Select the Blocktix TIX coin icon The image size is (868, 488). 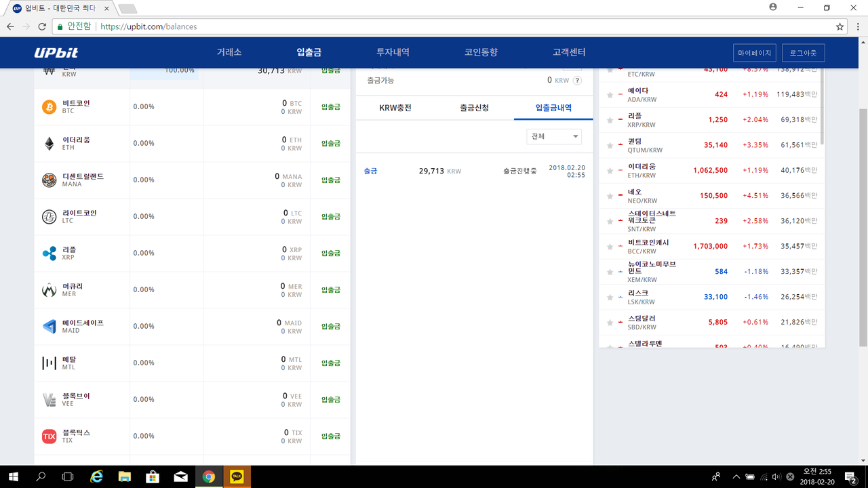click(49, 436)
